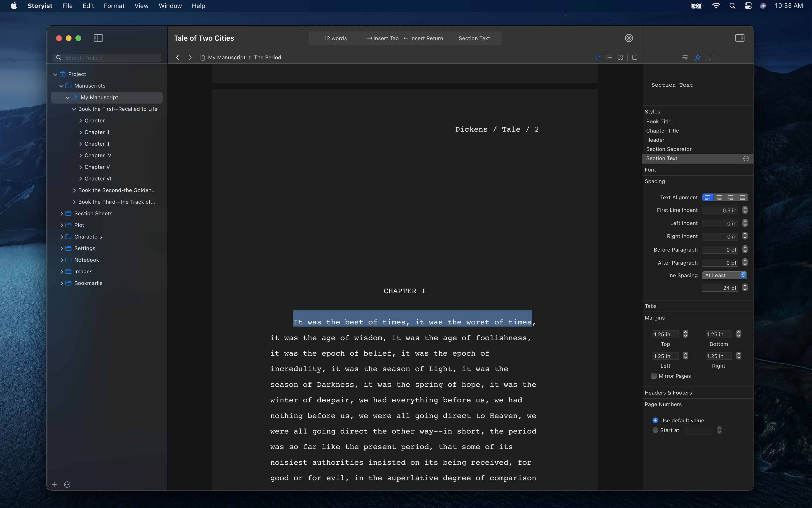This screenshot has height=508, width=812.
Task: Open the File menu
Action: (x=67, y=6)
